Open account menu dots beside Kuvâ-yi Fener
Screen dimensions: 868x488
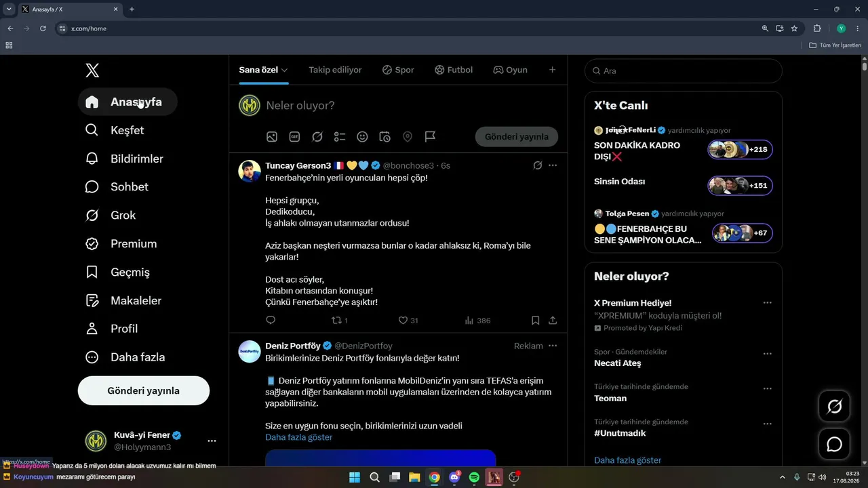(x=212, y=441)
